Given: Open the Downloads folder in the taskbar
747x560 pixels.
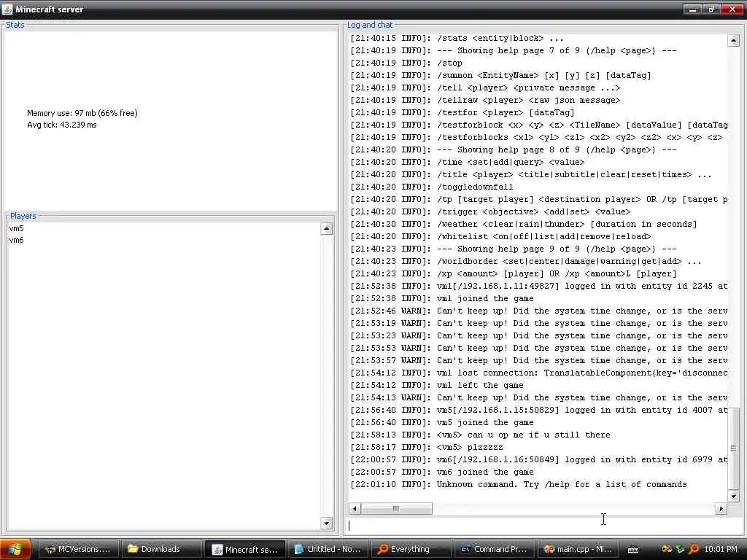Looking at the screenshot, I should pos(160,549).
